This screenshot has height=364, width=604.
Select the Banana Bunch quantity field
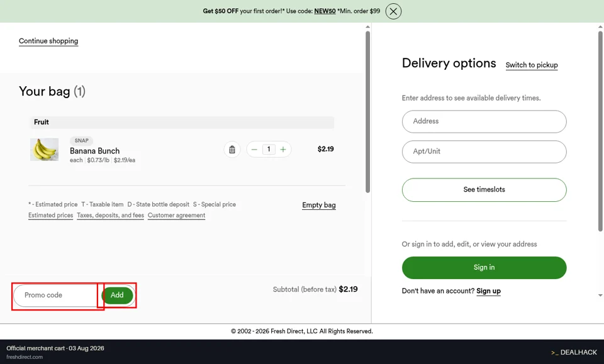coord(269,149)
